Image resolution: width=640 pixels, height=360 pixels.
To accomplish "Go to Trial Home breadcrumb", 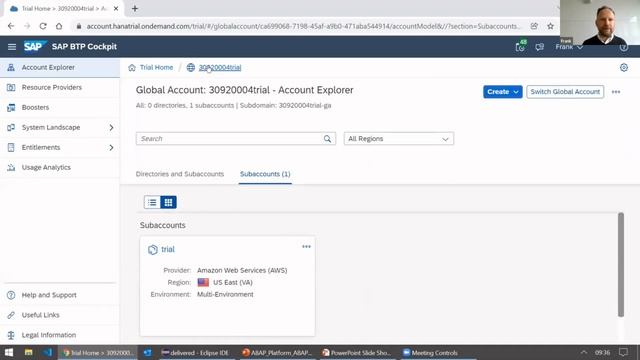I will click(156, 67).
